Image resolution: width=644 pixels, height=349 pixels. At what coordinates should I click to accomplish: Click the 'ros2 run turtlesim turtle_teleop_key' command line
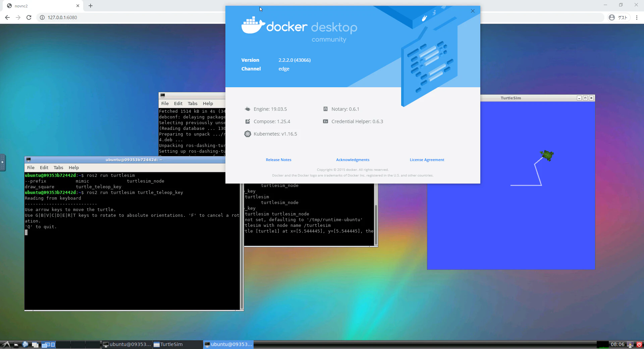[x=135, y=193]
